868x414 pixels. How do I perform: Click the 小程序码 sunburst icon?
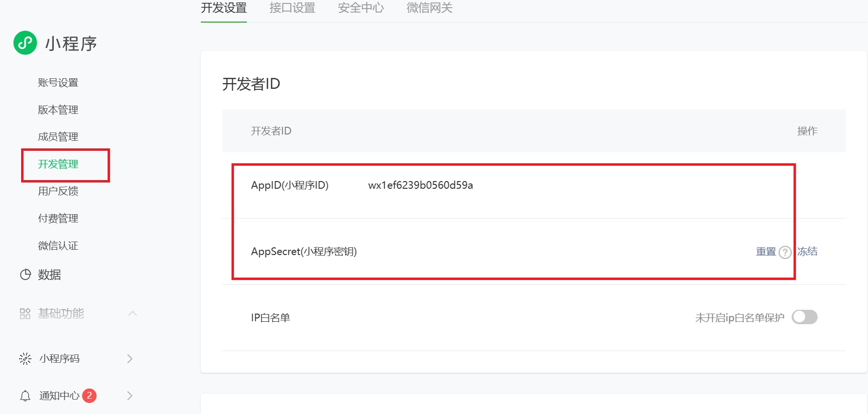pos(25,358)
